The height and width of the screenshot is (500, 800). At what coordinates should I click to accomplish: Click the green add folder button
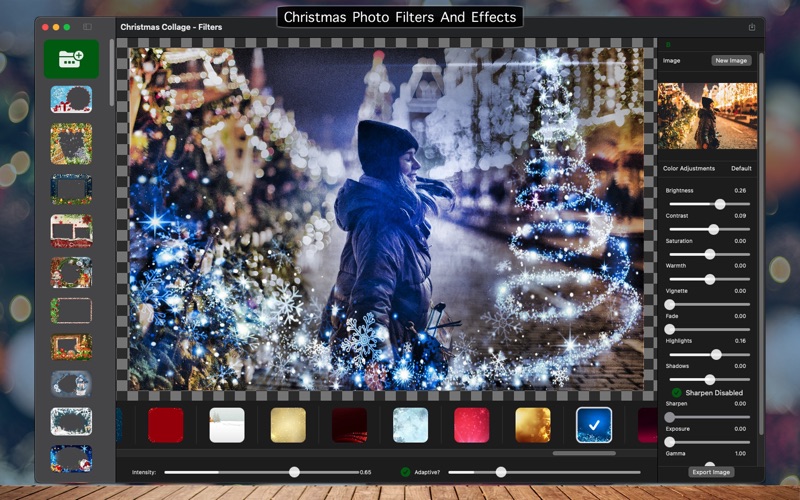point(71,59)
